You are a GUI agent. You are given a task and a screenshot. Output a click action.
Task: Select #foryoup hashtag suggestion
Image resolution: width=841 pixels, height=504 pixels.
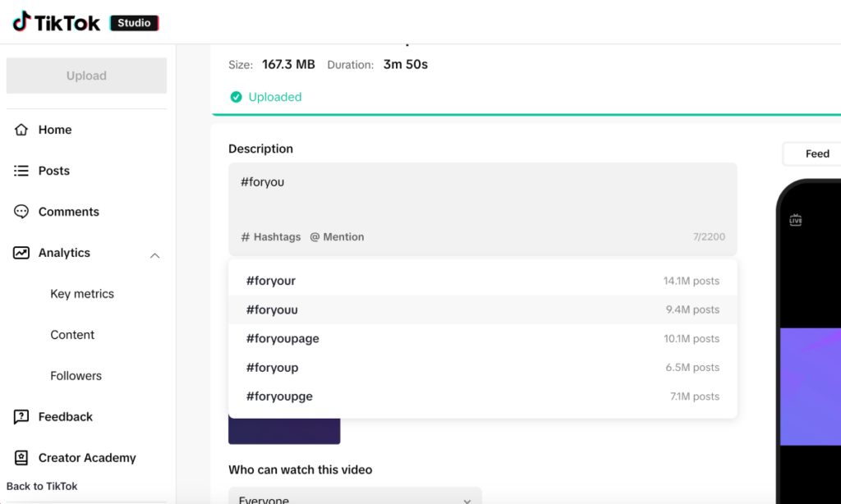tap(483, 368)
